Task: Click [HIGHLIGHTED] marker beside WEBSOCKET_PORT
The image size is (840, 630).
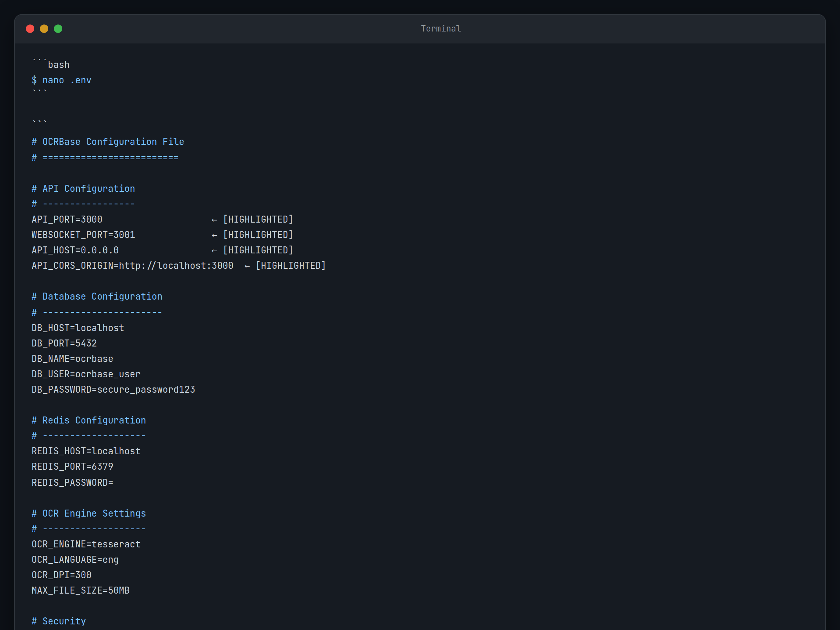Action: (x=258, y=235)
